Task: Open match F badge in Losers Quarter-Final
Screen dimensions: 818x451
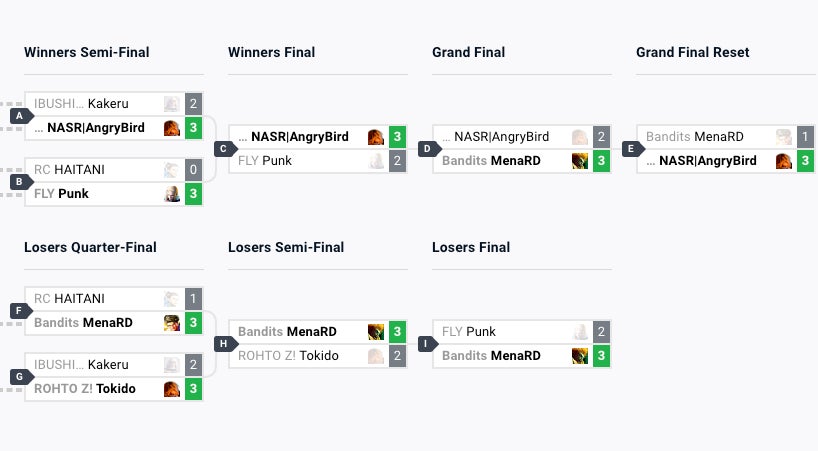Action: click(19, 311)
